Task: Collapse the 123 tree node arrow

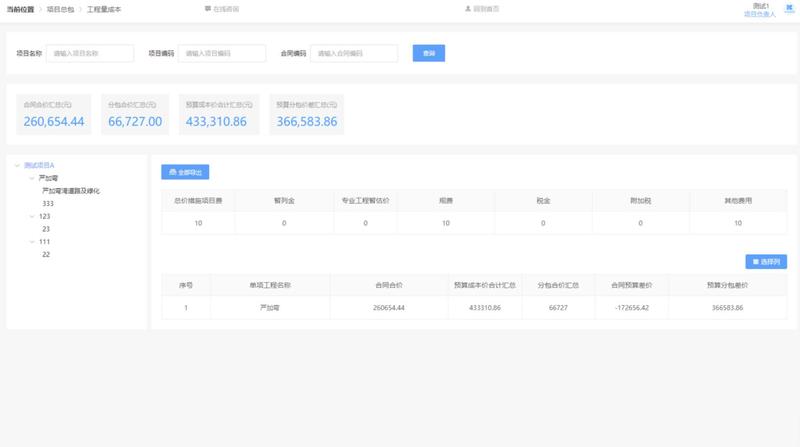Action: coord(32,216)
